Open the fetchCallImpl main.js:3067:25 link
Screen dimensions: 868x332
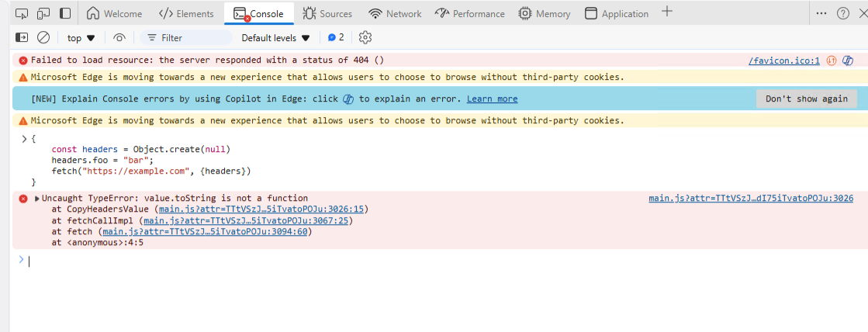[246, 220]
